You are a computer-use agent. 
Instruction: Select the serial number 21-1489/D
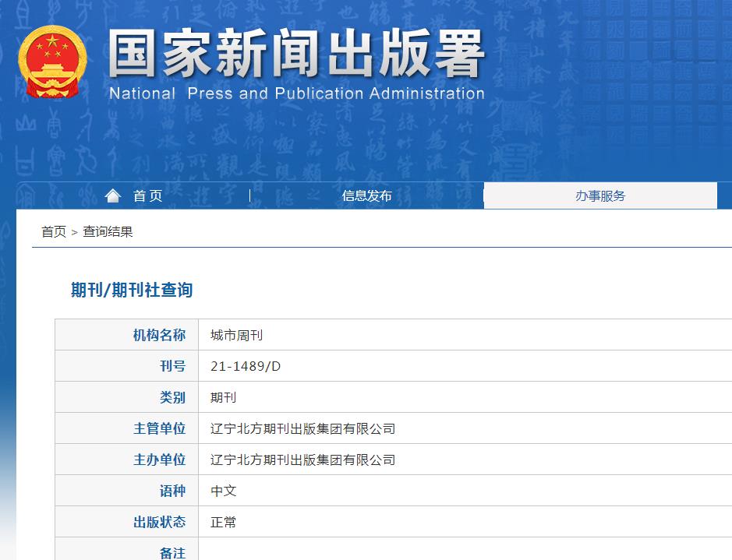click(247, 365)
